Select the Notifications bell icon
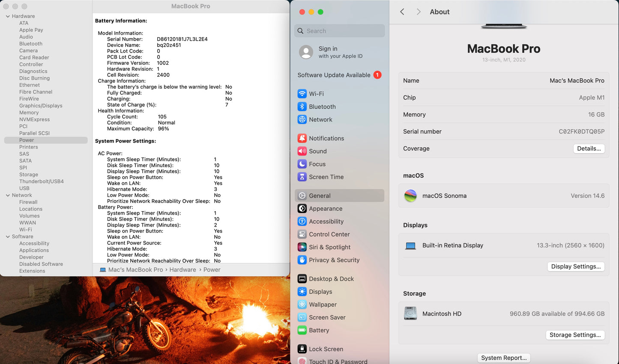Screen dimensions: 619x364 tap(302, 138)
